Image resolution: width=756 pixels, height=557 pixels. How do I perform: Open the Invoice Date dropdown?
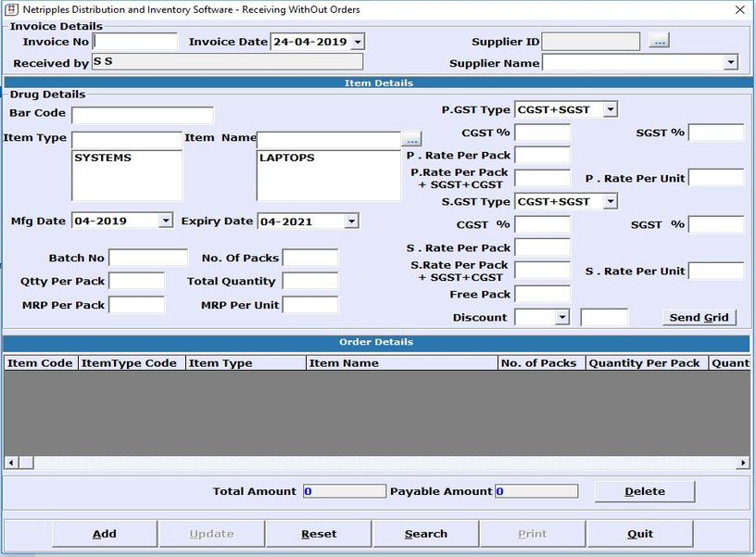358,42
